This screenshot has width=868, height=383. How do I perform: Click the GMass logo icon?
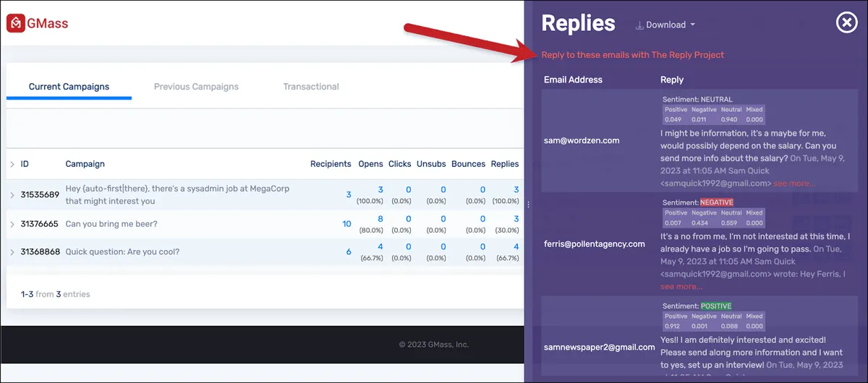(x=15, y=23)
